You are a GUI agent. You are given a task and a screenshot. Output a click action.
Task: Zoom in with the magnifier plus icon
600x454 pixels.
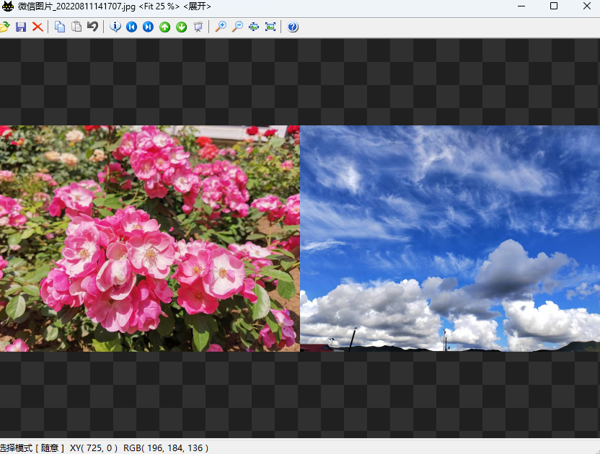coord(221,26)
